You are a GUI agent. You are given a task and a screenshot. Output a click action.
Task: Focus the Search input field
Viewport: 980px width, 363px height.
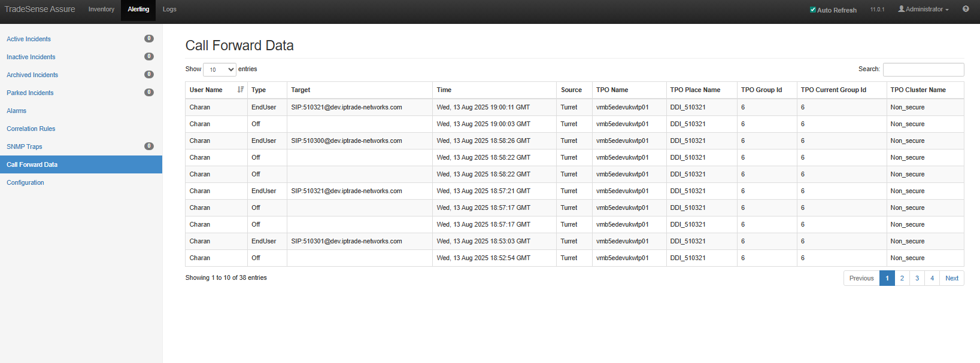click(x=923, y=69)
